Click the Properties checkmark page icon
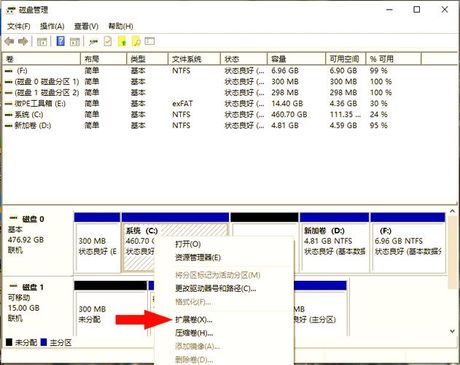The width and height of the screenshot is (460, 365). pyautogui.click(x=108, y=41)
